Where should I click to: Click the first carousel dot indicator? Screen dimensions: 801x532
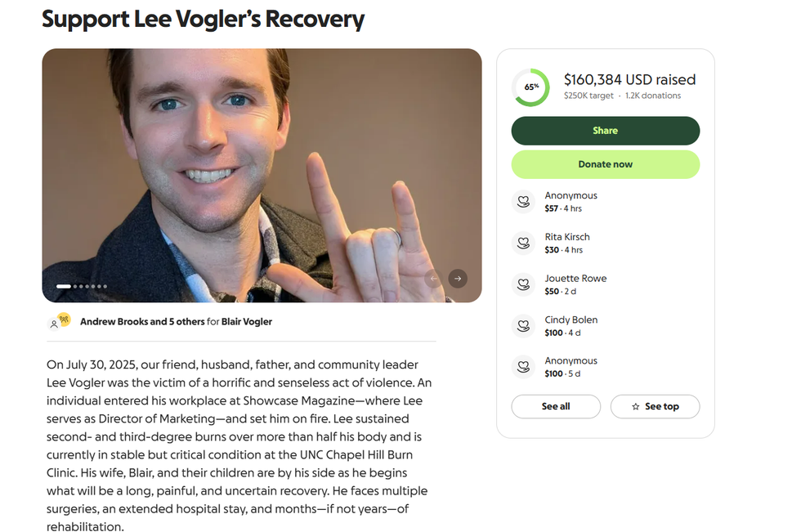[x=64, y=286]
